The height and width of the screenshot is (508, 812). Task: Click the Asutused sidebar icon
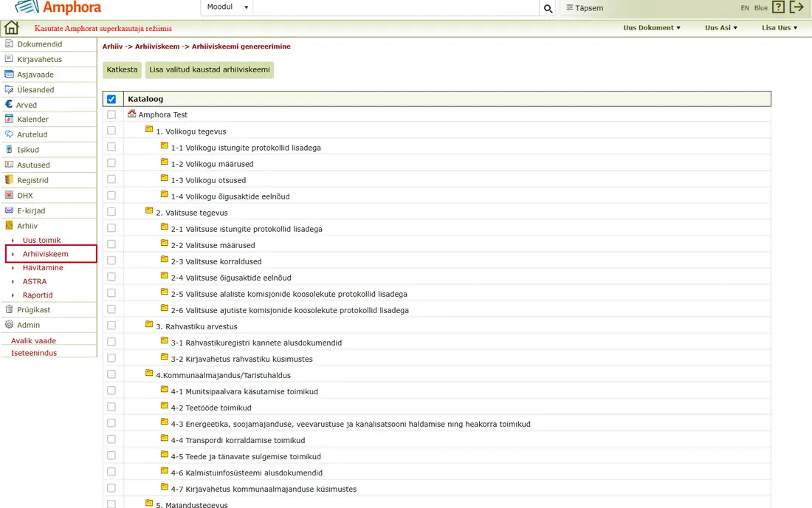(9, 165)
